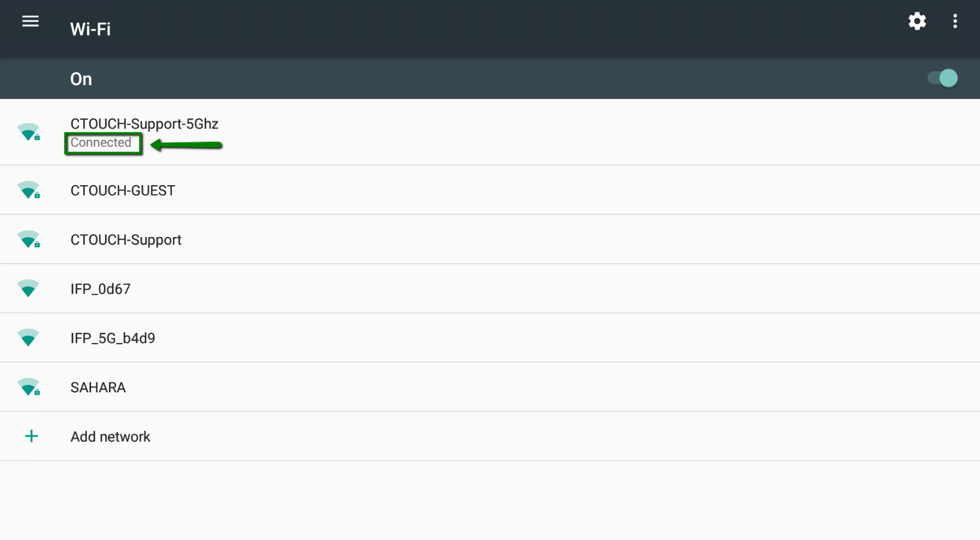980x540 pixels.
Task: Click the IFP_5G_b4d9 Wi-Fi signal icon
Action: coord(28,338)
